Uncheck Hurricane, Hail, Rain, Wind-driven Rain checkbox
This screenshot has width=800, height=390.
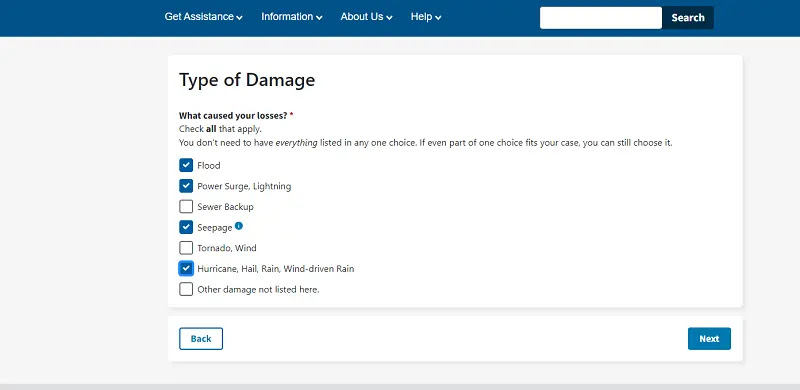(x=186, y=269)
